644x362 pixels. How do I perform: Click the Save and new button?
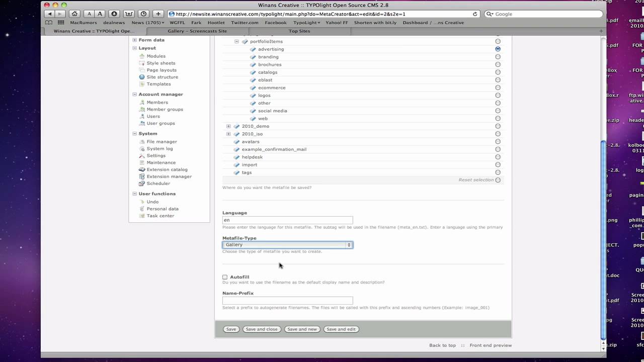pos(302,329)
